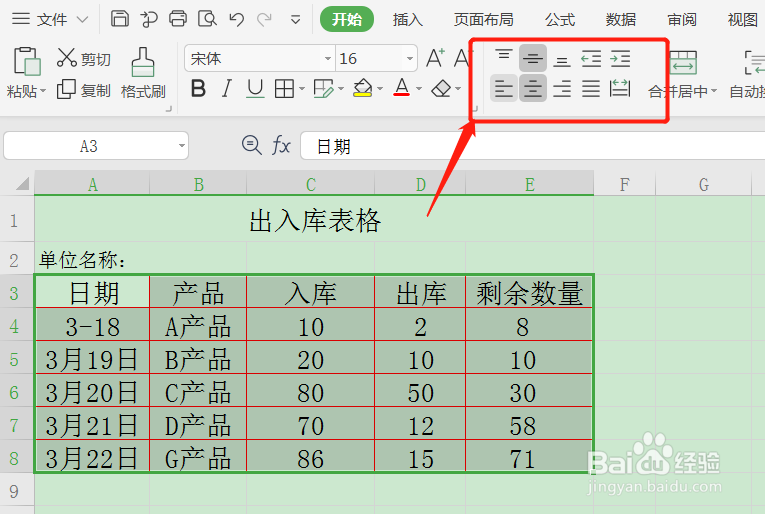
Task: Open the 数据 tab
Action: (x=621, y=20)
